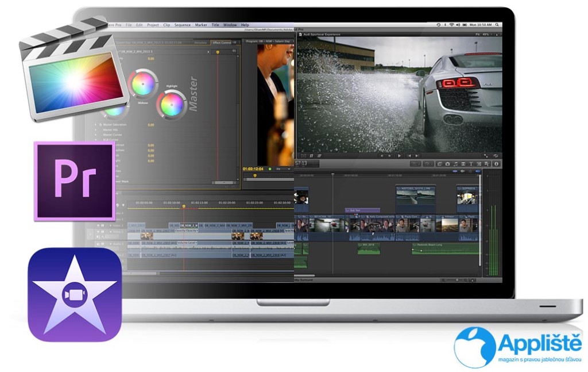Open the Time Machine menu icon
Viewport: 588px width, 372px height.
click(x=438, y=25)
